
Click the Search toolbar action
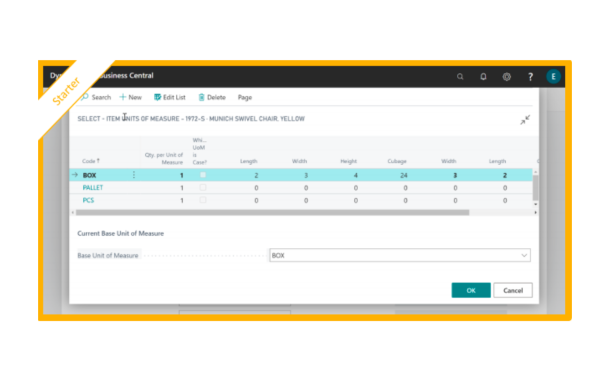coord(96,97)
